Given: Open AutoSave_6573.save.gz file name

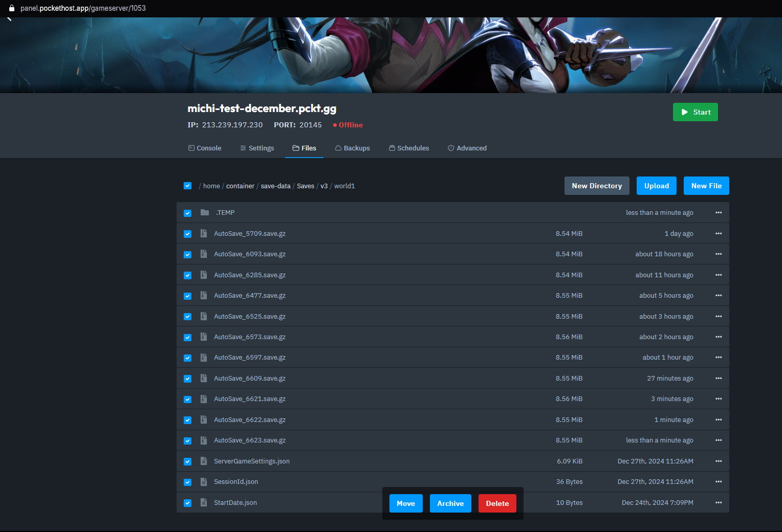Looking at the screenshot, I should [250, 337].
